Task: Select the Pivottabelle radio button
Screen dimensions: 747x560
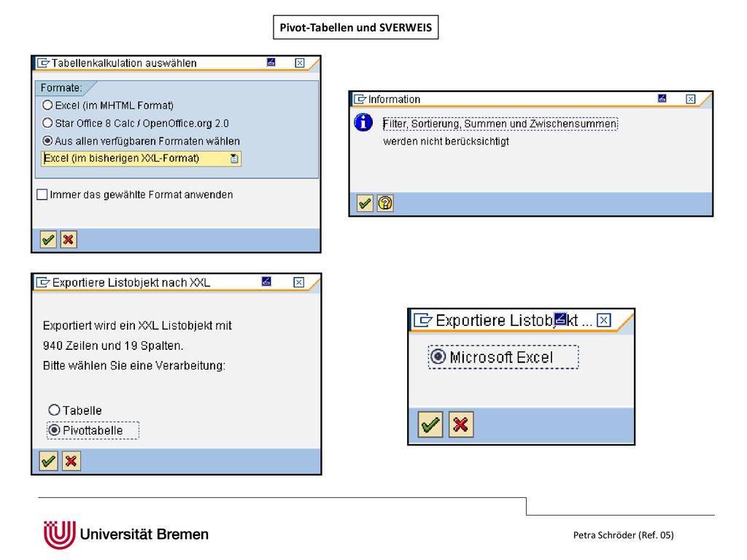Action: 93,430
